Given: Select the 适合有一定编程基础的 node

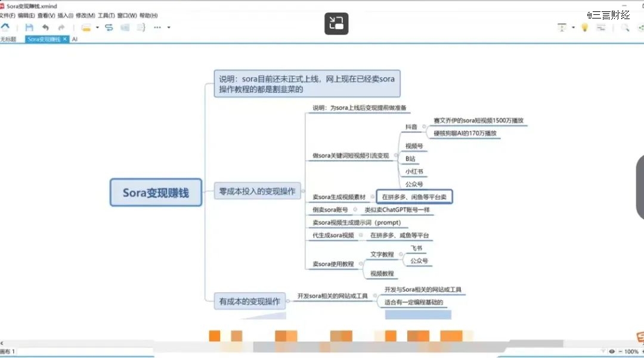Looking at the screenshot, I should [x=414, y=302].
